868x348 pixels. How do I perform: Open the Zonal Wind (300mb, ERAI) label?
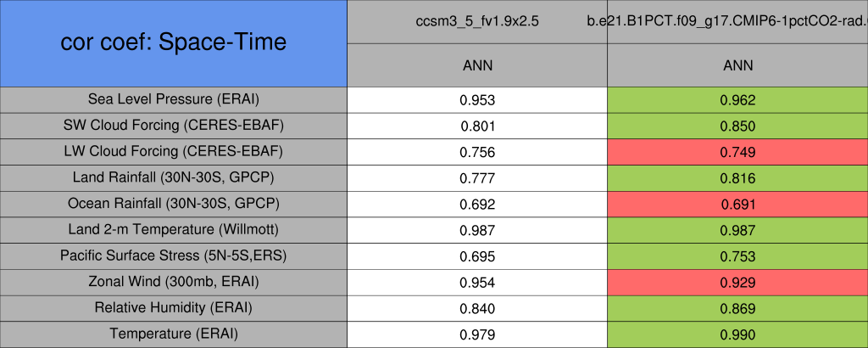point(174,282)
